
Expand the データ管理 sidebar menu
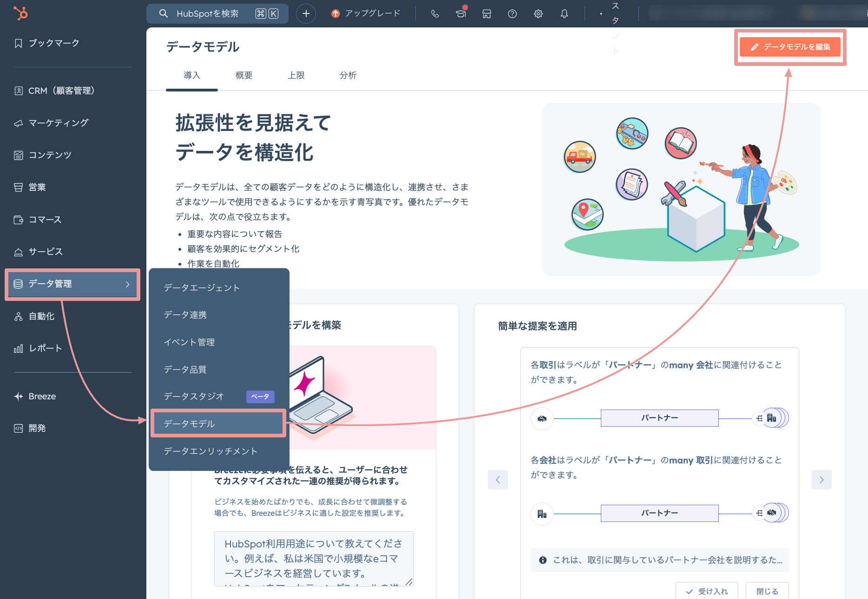[72, 284]
